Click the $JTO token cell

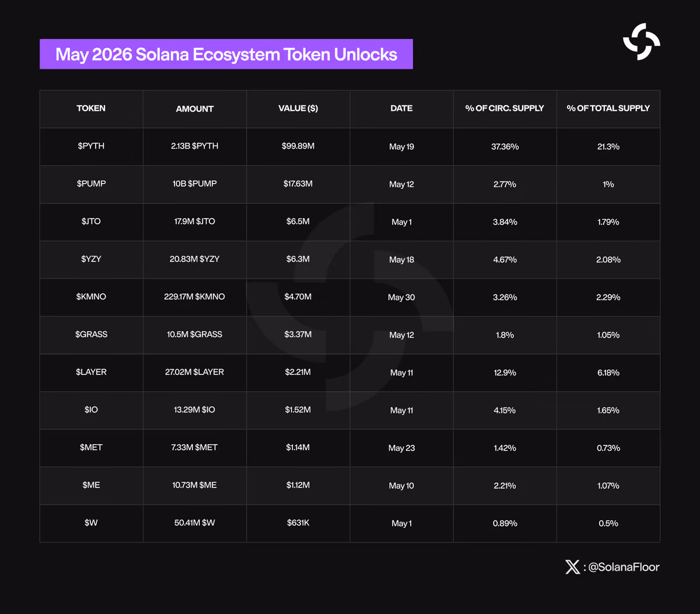(x=91, y=221)
